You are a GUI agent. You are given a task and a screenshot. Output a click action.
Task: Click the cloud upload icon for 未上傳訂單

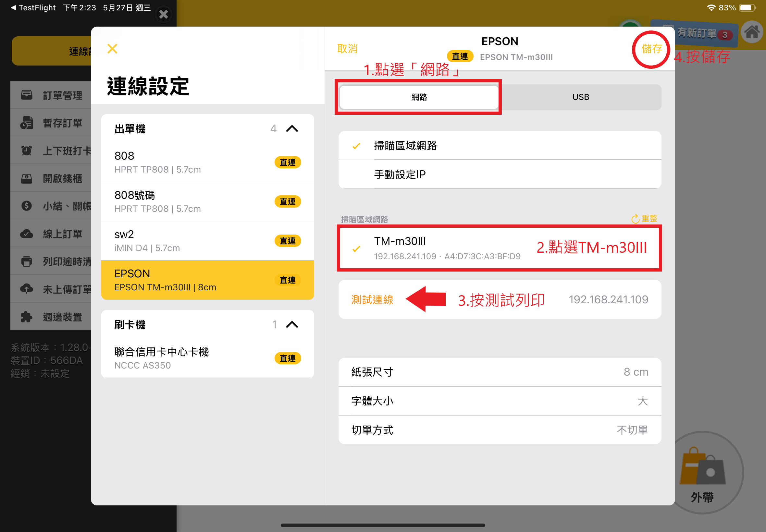click(x=27, y=289)
